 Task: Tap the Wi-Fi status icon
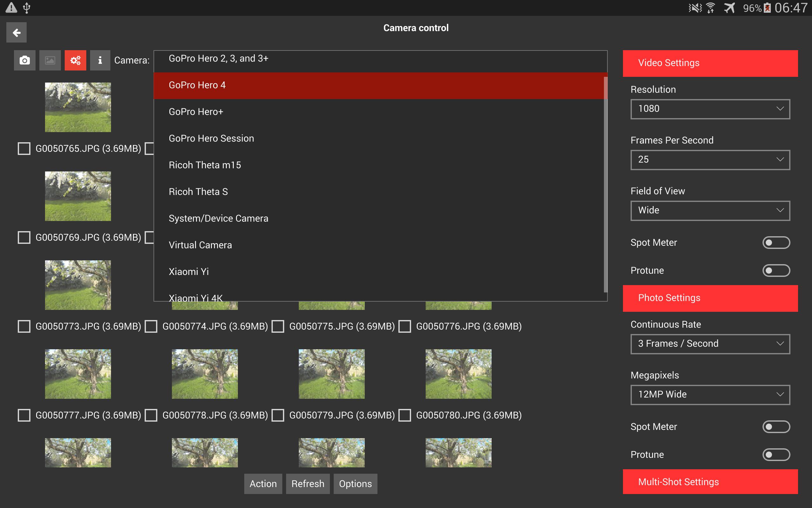tap(710, 8)
